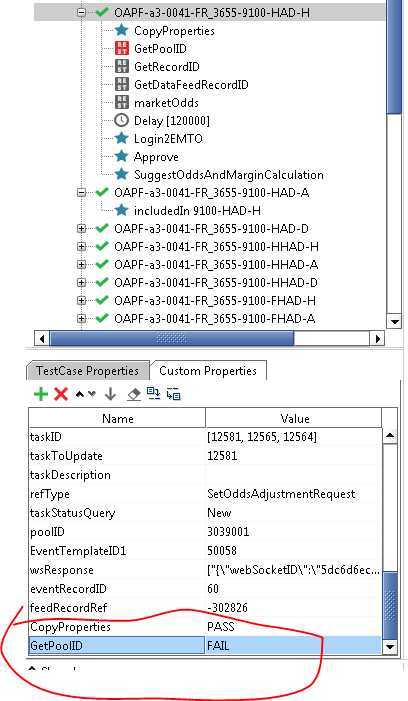Move selected property down with small arrow
The image size is (408, 701).
[92, 394]
